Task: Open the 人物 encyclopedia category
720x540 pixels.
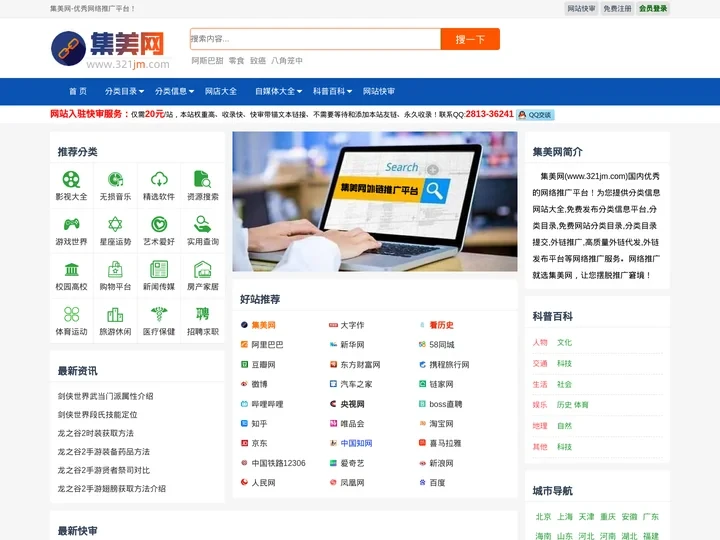Action: (x=540, y=343)
